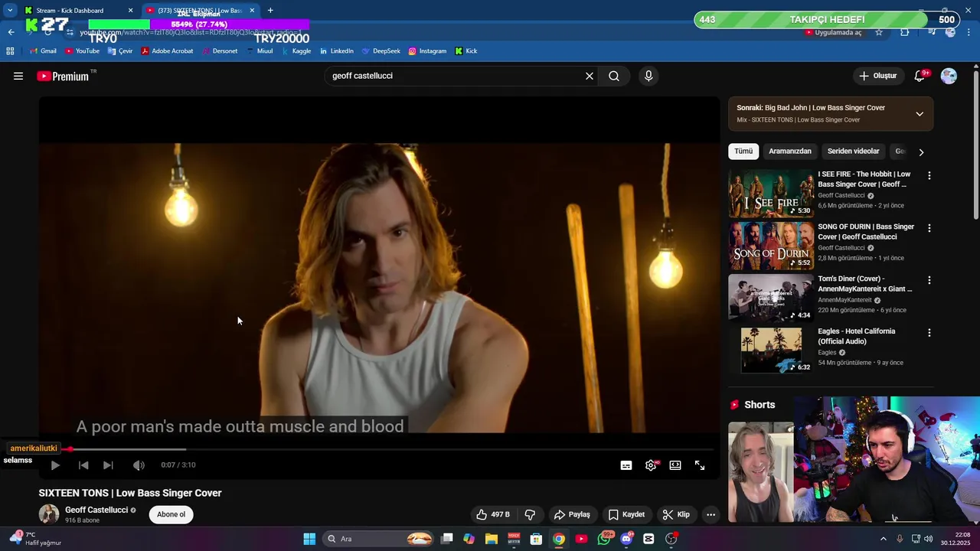Open File Explorer from the taskbar
The image size is (980, 551).
(x=491, y=539)
